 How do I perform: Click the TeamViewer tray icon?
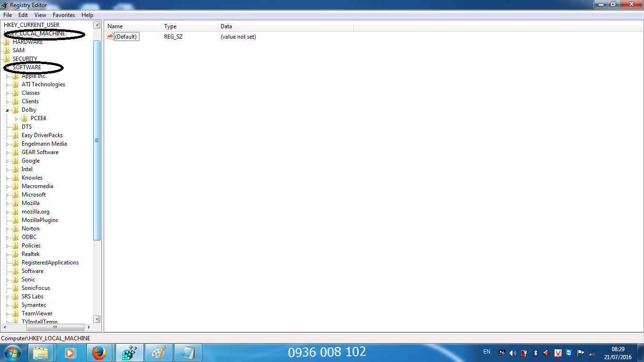(x=570, y=353)
